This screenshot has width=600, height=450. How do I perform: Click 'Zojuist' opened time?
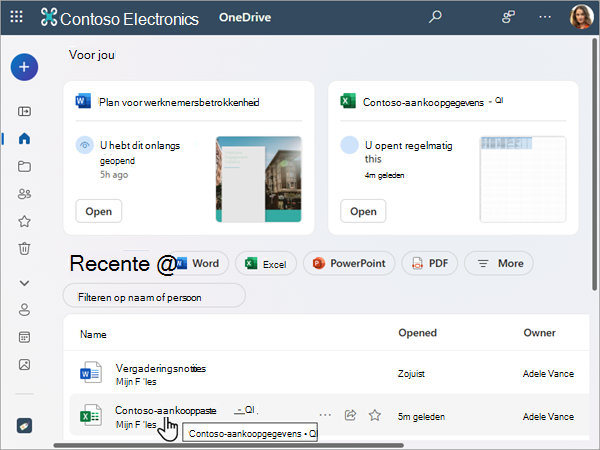pyautogui.click(x=411, y=373)
